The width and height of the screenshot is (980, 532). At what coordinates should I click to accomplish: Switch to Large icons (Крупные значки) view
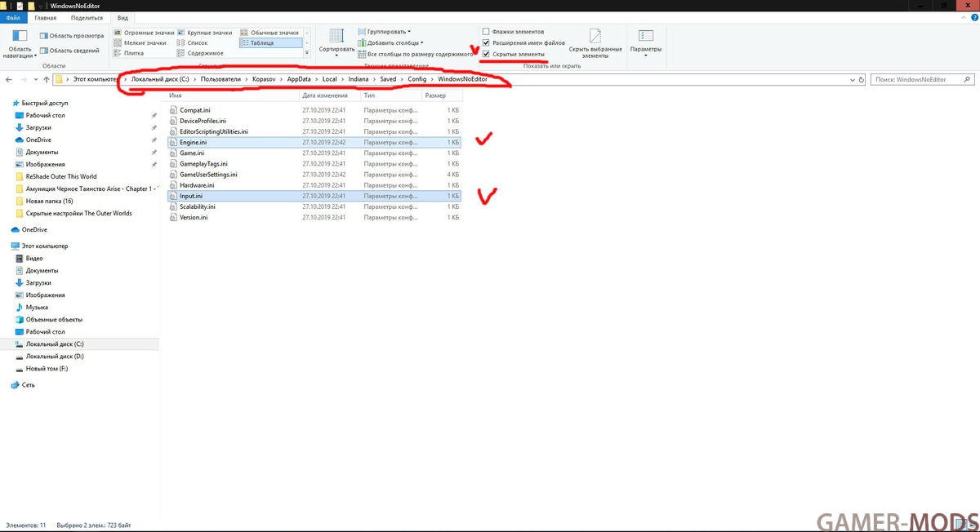204,33
